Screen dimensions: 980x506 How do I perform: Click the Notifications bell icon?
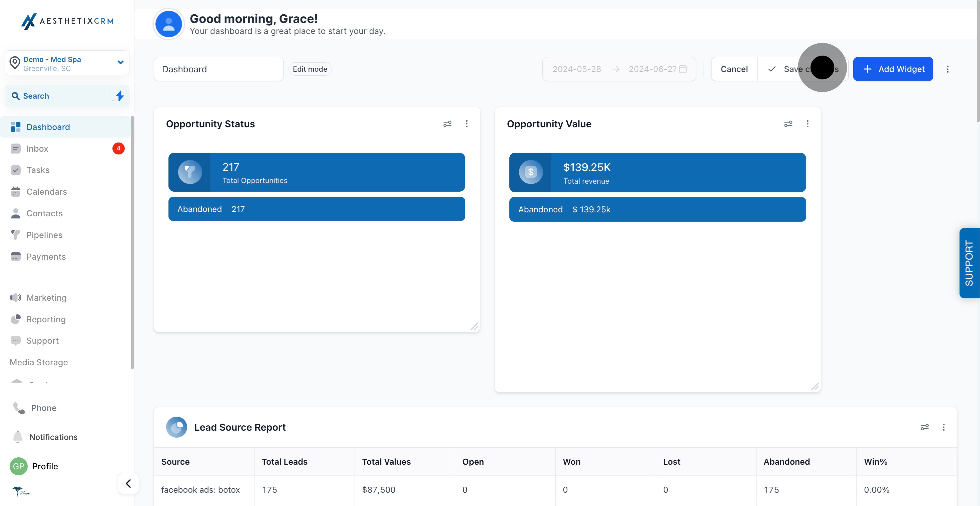[x=18, y=437]
